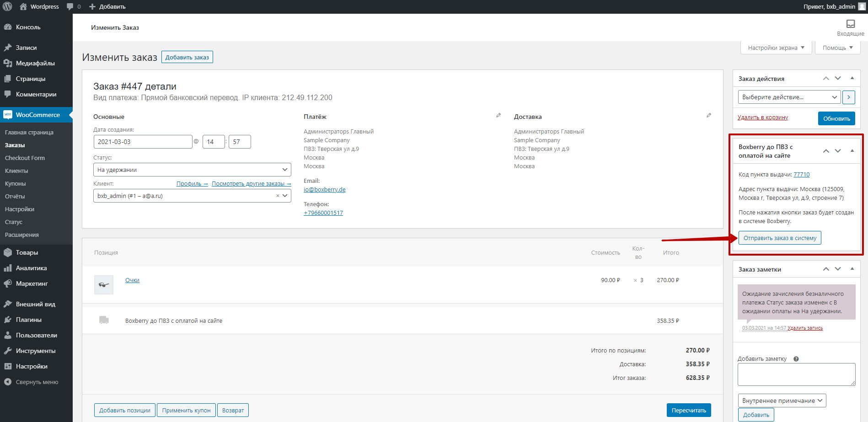
Task: Open Выберите действие dropdown
Action: [x=789, y=97]
